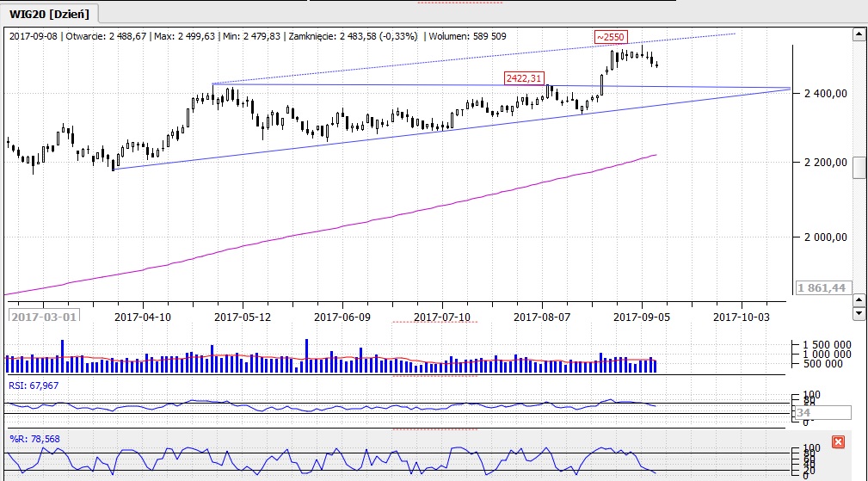Close the %R indicator panel
This screenshot has width=868, height=481.
(839, 442)
